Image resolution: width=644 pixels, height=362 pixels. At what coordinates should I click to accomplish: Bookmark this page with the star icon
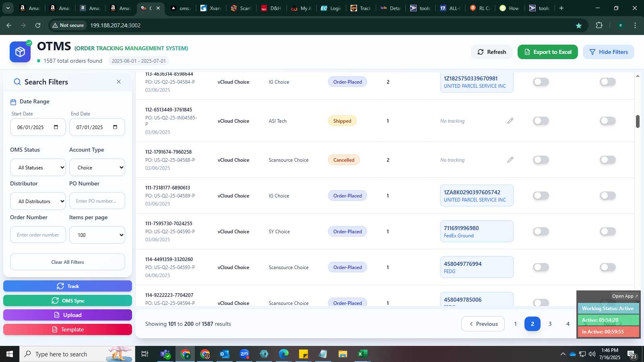coord(579,25)
